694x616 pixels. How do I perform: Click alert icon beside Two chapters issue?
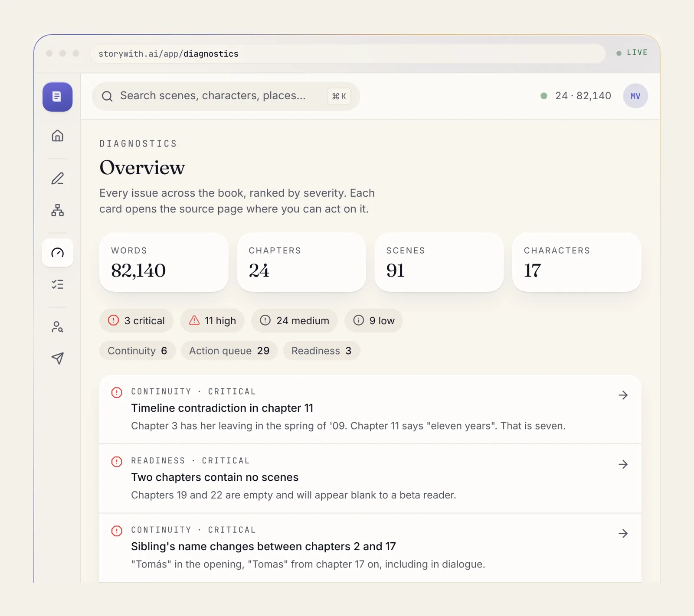point(117,462)
